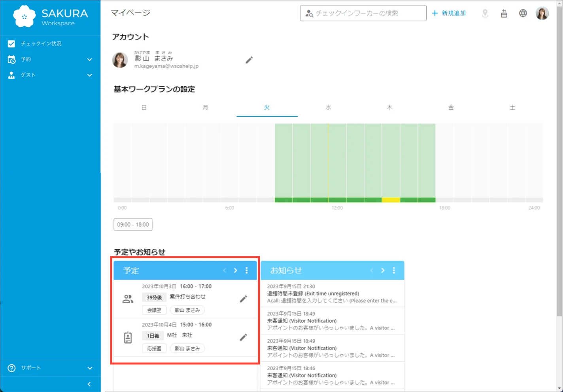Screen dimensions: 563x392
Task: Expand the サポート sidebar menu
Action: pos(50,368)
